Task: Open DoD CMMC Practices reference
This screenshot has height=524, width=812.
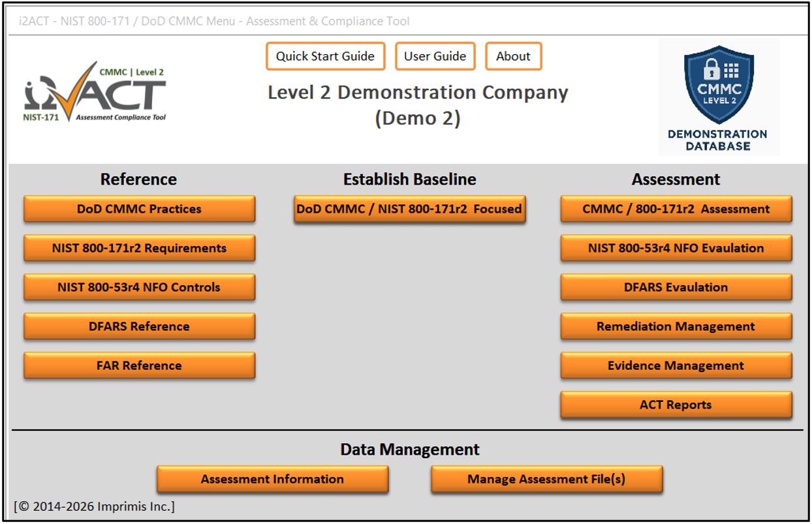Action: 139,209
